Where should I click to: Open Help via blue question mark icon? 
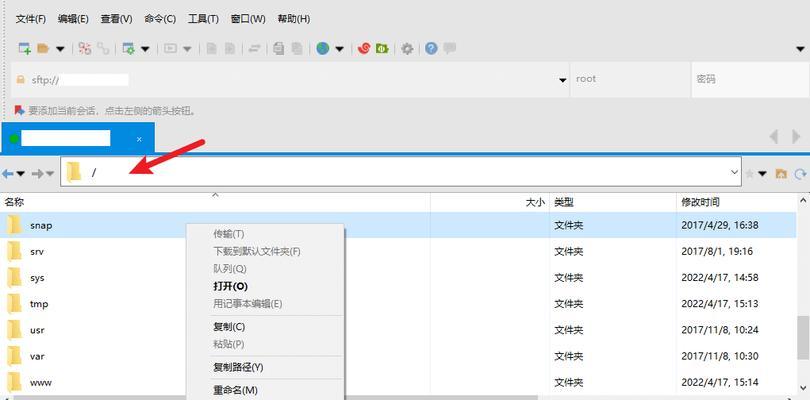[431, 49]
